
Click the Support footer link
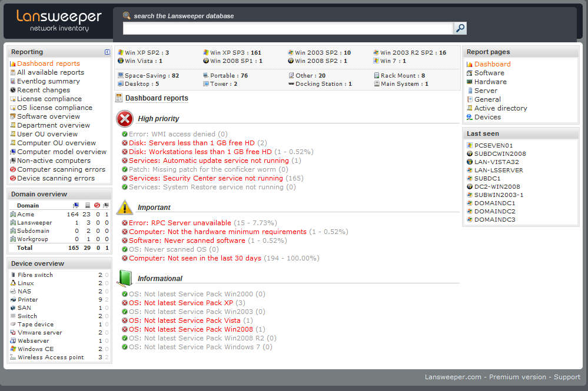tap(567, 377)
